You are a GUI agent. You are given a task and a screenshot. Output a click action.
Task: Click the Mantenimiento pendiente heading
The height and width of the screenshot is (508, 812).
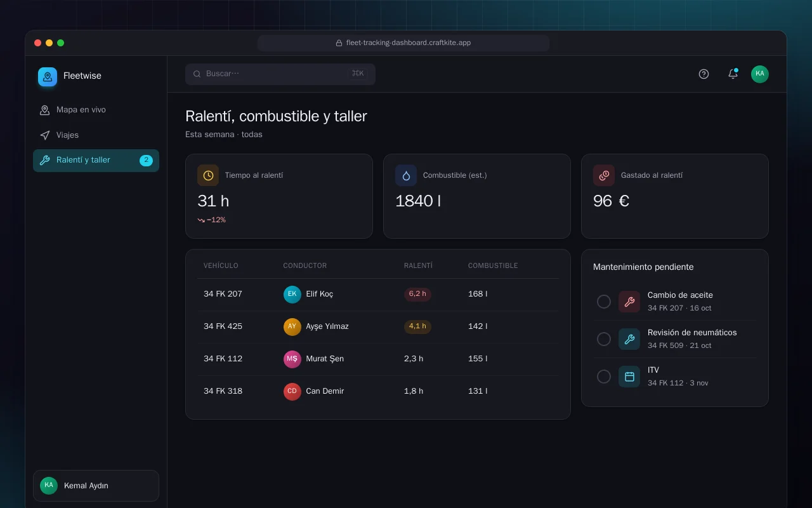tap(643, 267)
